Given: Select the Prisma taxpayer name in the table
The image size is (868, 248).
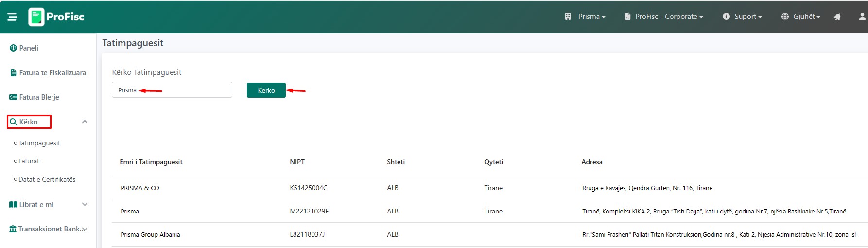Looking at the screenshot, I should (130, 212).
